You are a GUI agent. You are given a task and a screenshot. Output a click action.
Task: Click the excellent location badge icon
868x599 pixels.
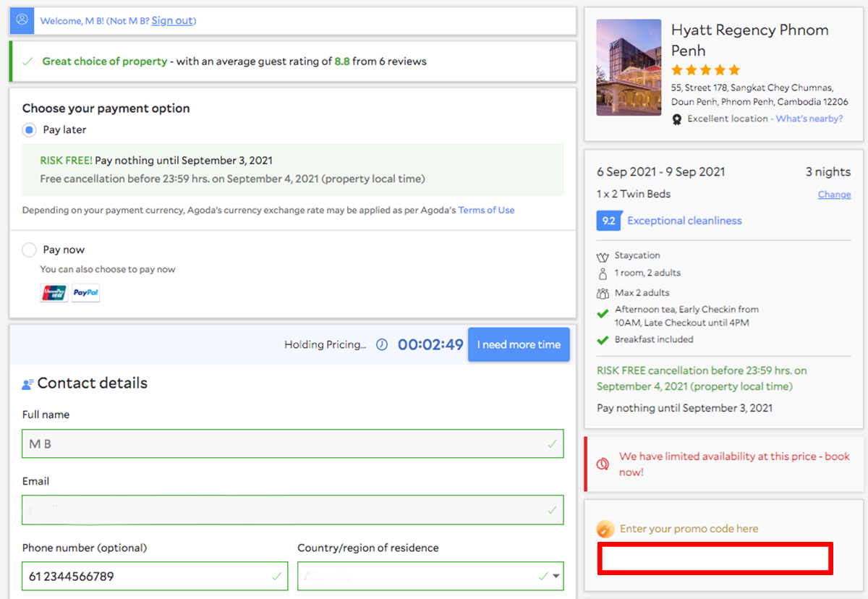click(x=677, y=119)
